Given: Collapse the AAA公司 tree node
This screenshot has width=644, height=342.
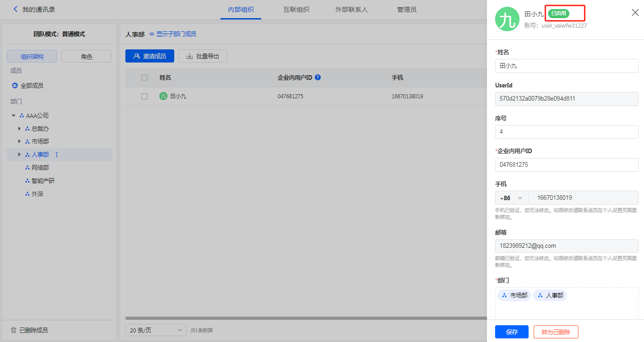Looking at the screenshot, I should (x=14, y=116).
